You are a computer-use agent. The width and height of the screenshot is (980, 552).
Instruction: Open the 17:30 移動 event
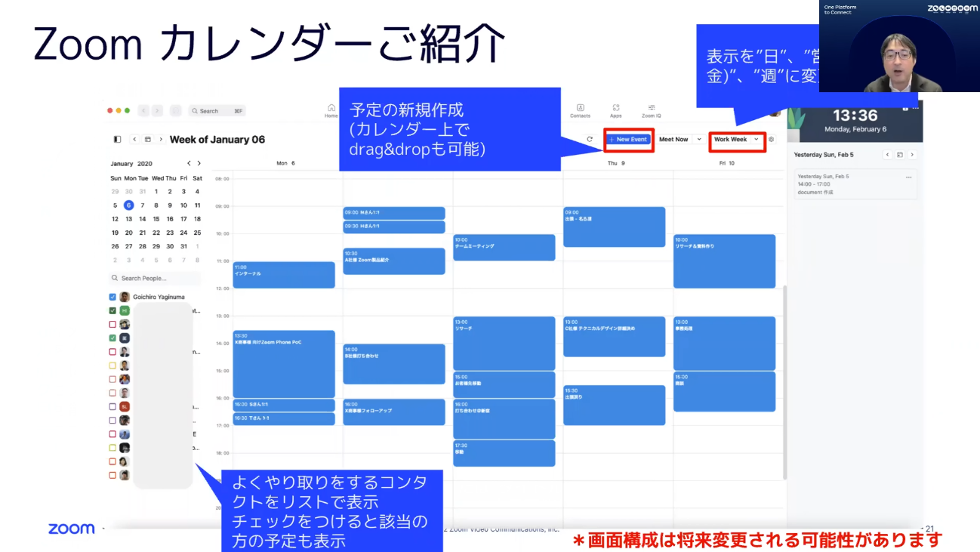504,453
